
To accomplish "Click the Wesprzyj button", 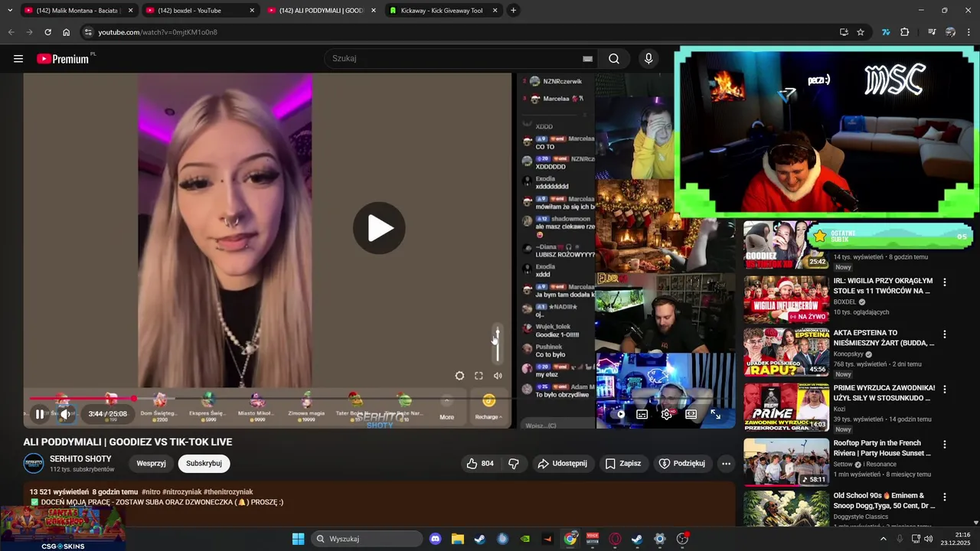I will pyautogui.click(x=152, y=464).
